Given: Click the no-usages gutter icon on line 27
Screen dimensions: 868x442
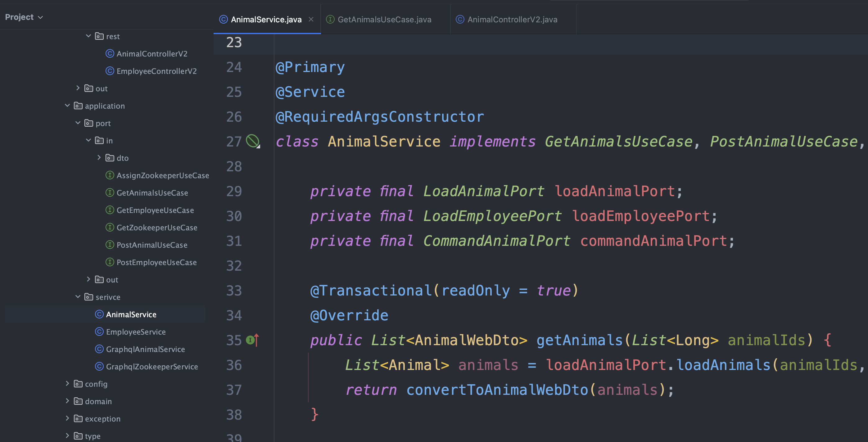Looking at the screenshot, I should point(252,141).
